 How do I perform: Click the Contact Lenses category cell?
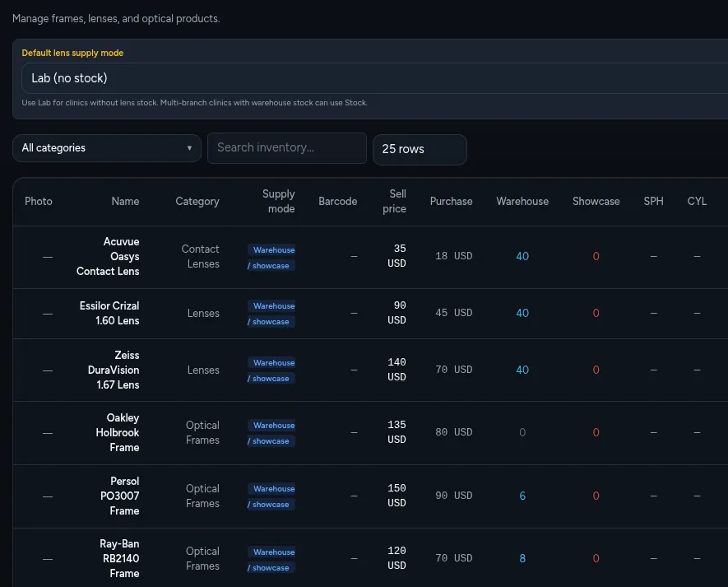tap(200, 257)
